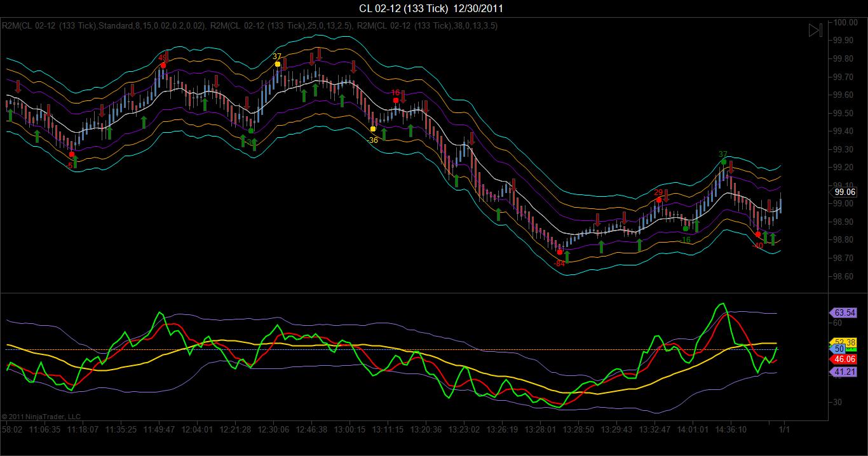868x456 pixels.
Task: Click the 11:06:35 time axis label
Action: click(x=44, y=429)
